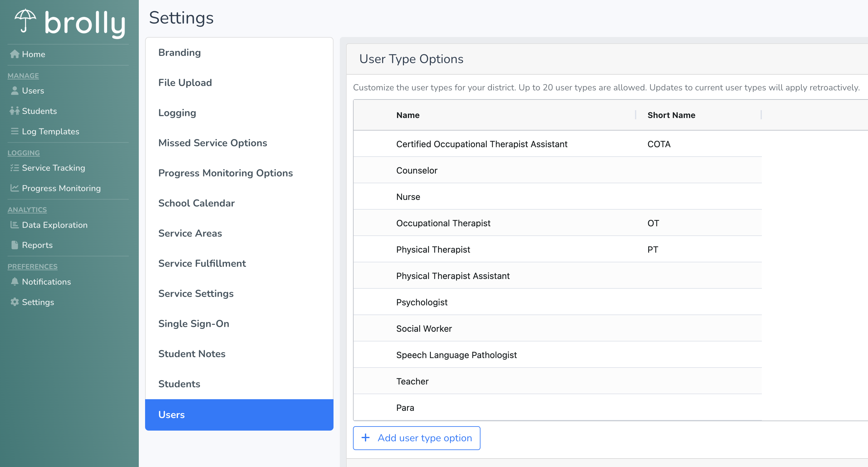Click the MANAGE section link in sidebar
The image size is (868, 467).
pos(23,75)
